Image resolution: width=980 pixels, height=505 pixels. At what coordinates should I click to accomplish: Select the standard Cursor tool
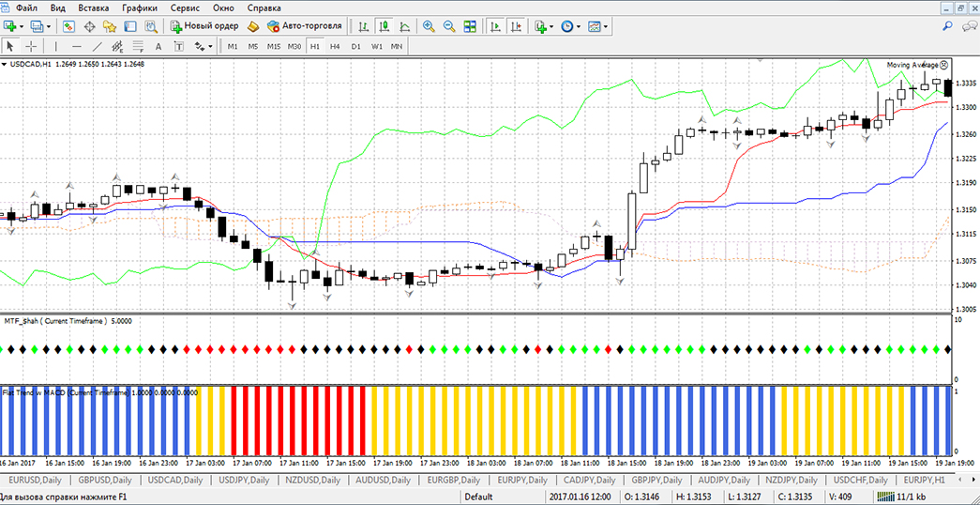point(10,46)
